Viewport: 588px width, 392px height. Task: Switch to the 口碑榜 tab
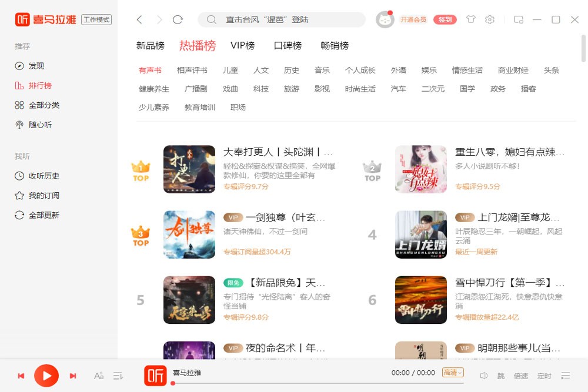click(286, 45)
